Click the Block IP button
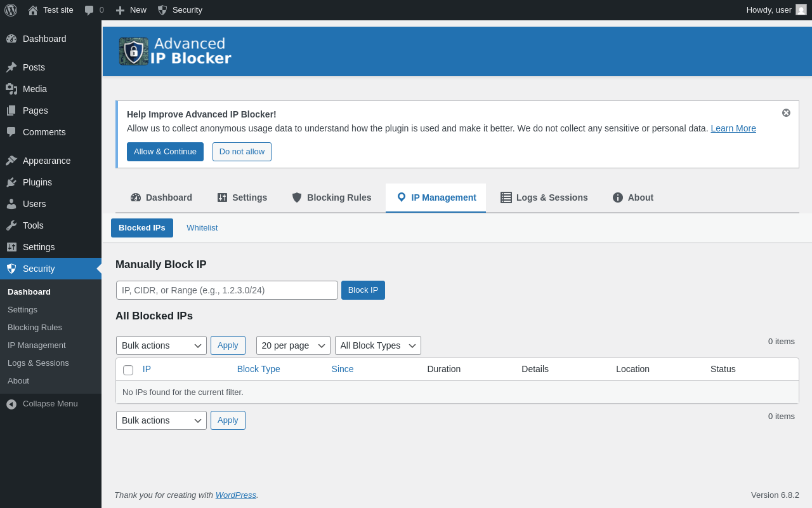Viewport: 812px width, 508px height. point(363,290)
